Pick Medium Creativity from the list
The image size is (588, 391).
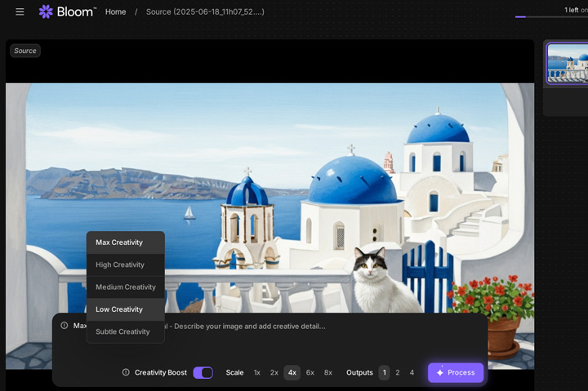coord(125,287)
